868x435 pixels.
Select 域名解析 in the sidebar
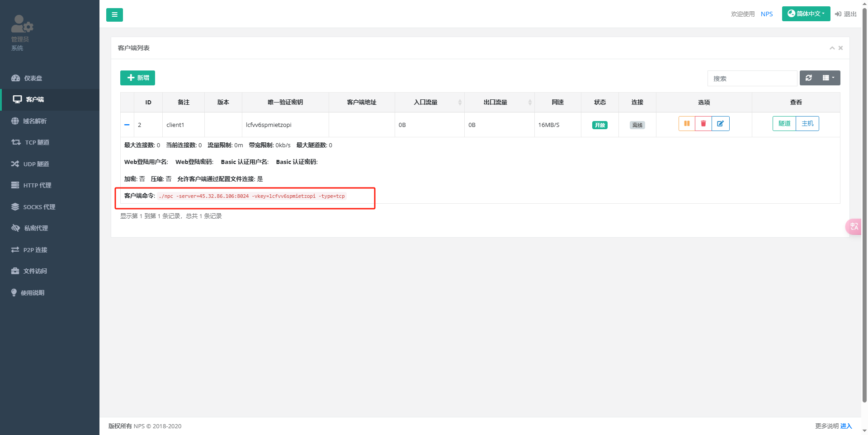click(x=34, y=121)
